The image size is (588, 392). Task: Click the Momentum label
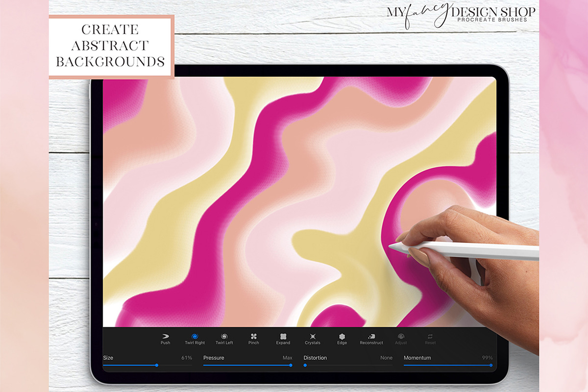click(x=417, y=358)
